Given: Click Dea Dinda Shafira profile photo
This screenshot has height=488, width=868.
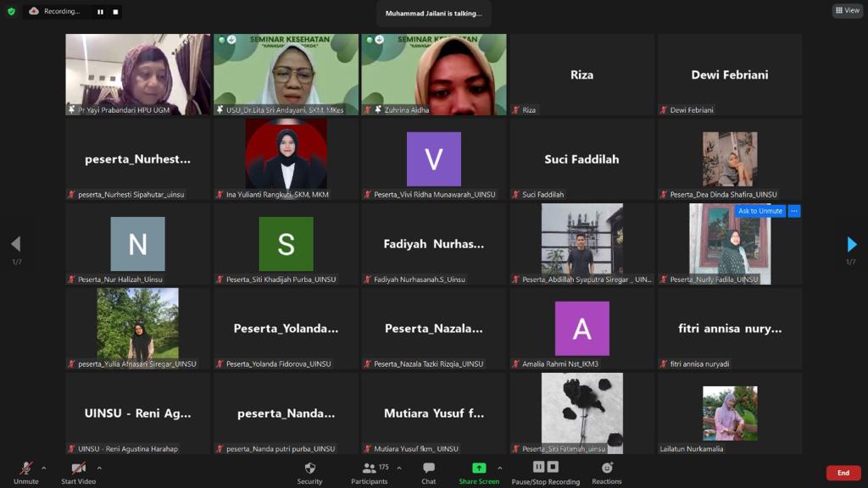Looking at the screenshot, I should click(x=730, y=159).
